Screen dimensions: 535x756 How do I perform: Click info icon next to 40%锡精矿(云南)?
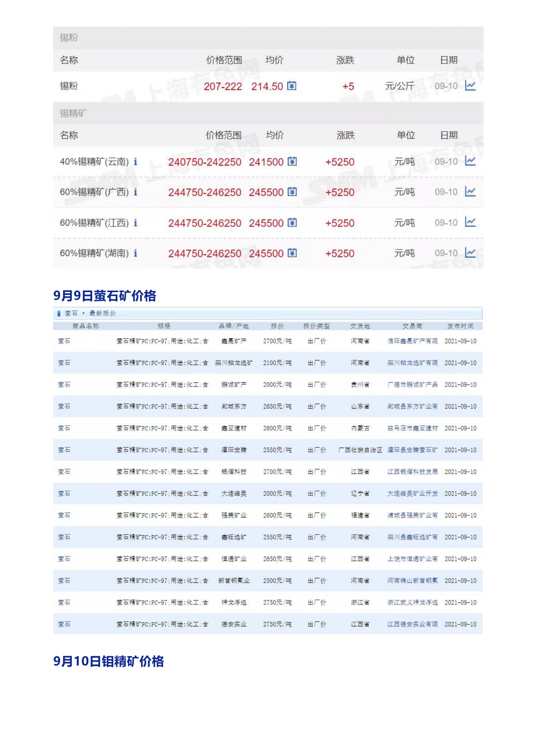(x=135, y=162)
